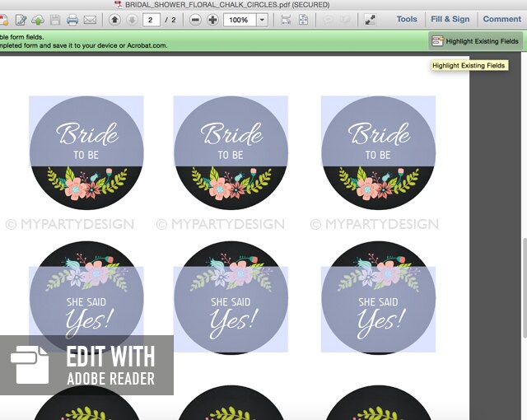Click the leftmost Bride To Be form field
Screen dimensions: 527x420
point(86,131)
